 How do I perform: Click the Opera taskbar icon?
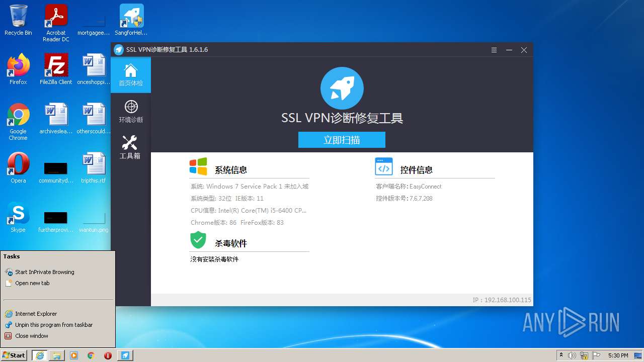point(108,355)
